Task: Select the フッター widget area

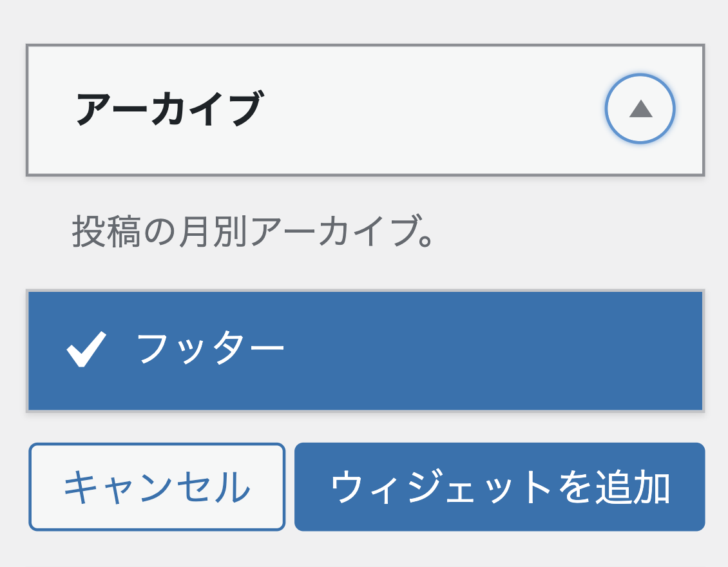Action: point(365,351)
